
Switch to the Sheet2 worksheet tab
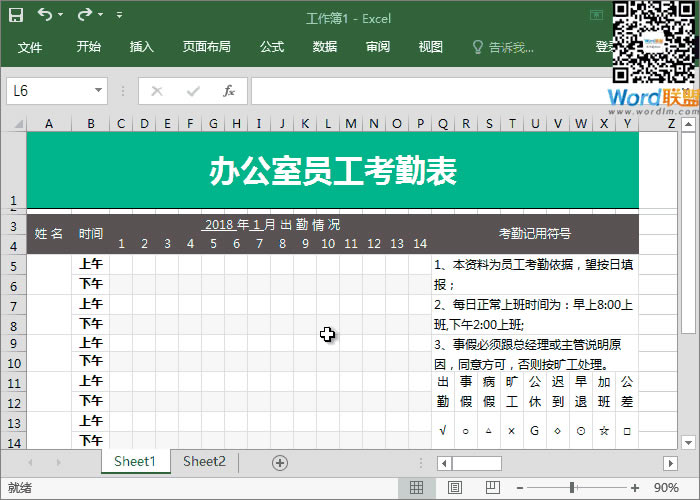[x=204, y=461]
